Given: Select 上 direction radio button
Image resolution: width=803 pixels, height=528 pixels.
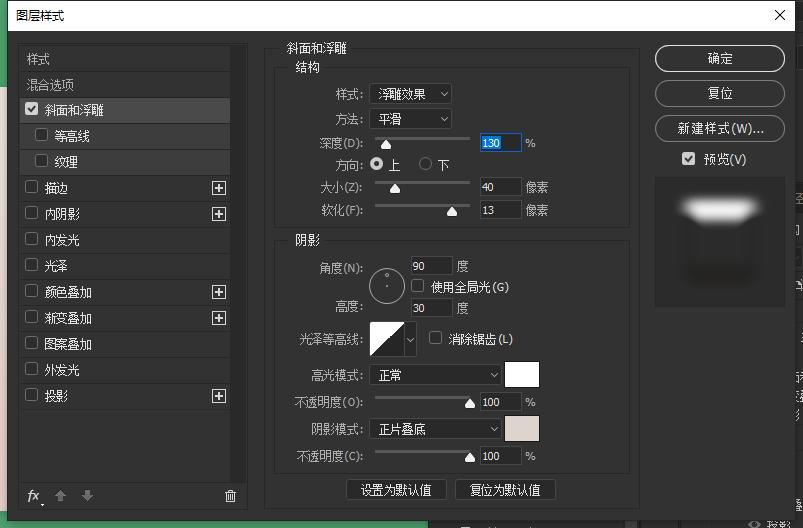Looking at the screenshot, I should 376,164.
